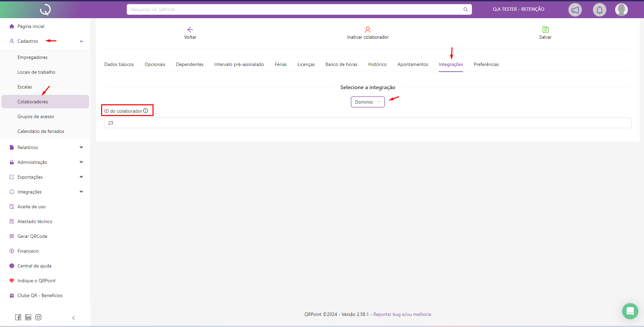Open the Domínio integration dropdown

point(368,102)
